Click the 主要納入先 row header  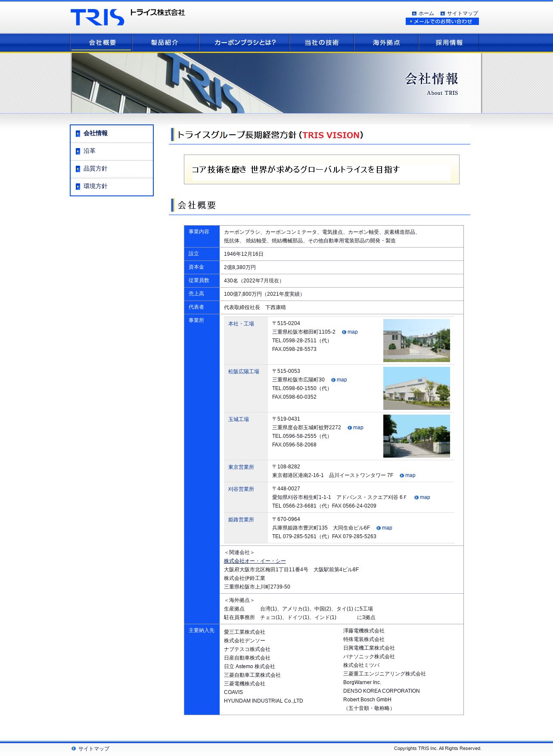point(202,669)
